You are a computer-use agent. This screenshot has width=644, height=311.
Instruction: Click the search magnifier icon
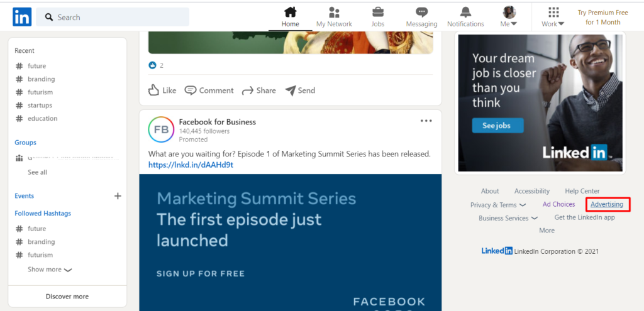coord(49,17)
